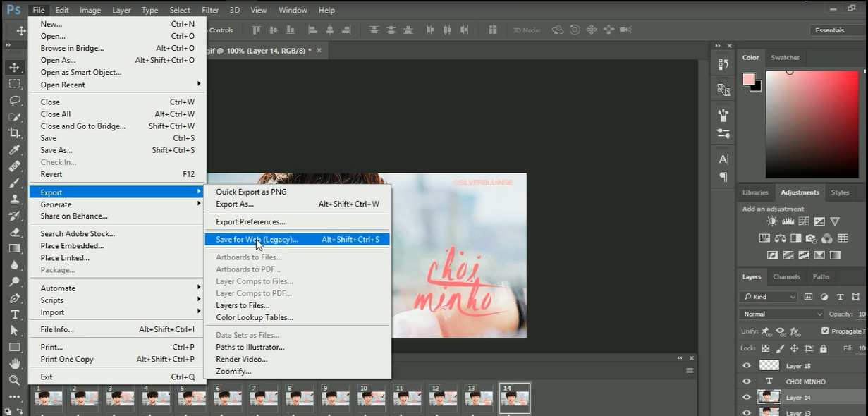The image size is (868, 416).
Task: Click Export Preferences option
Action: 297,221
